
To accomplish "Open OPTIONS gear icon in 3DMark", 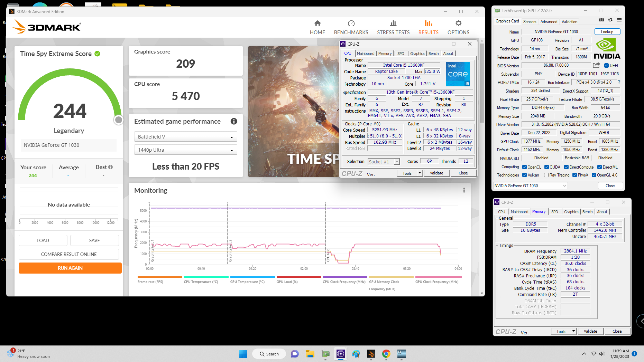I will tap(458, 23).
